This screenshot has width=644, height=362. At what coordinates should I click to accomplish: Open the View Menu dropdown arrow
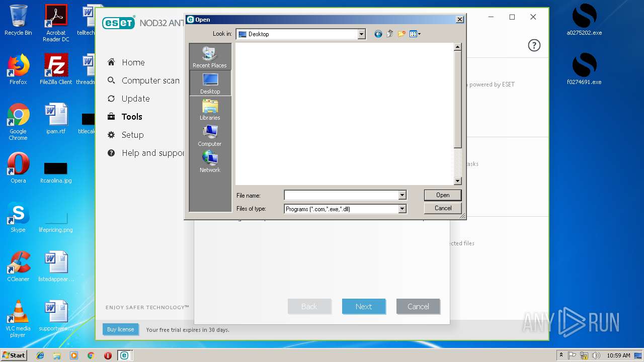coord(419,34)
